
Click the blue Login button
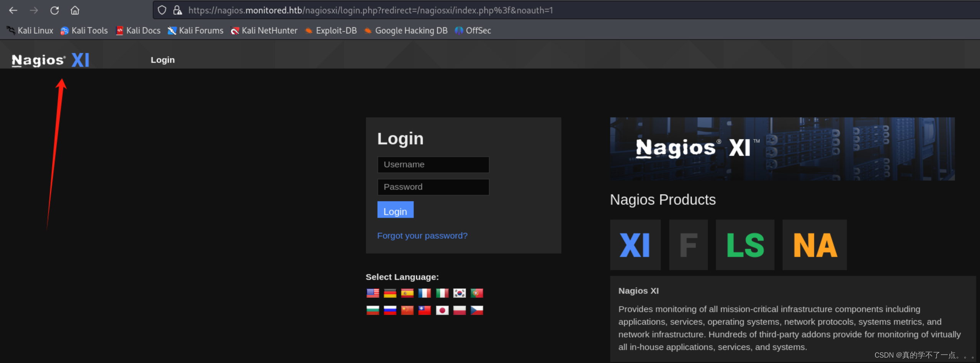(x=395, y=210)
